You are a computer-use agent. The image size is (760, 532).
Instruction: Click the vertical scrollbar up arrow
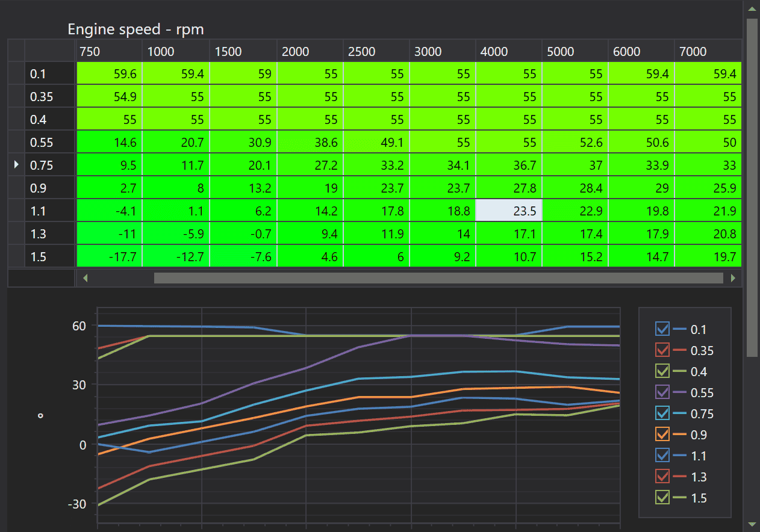click(x=752, y=8)
